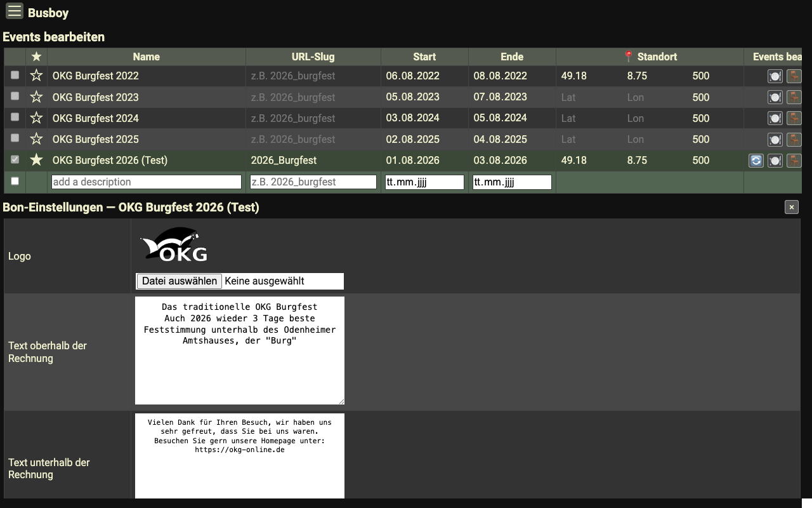
Task: Click the name 'OKG Burgfest 2024'
Action: (95, 118)
